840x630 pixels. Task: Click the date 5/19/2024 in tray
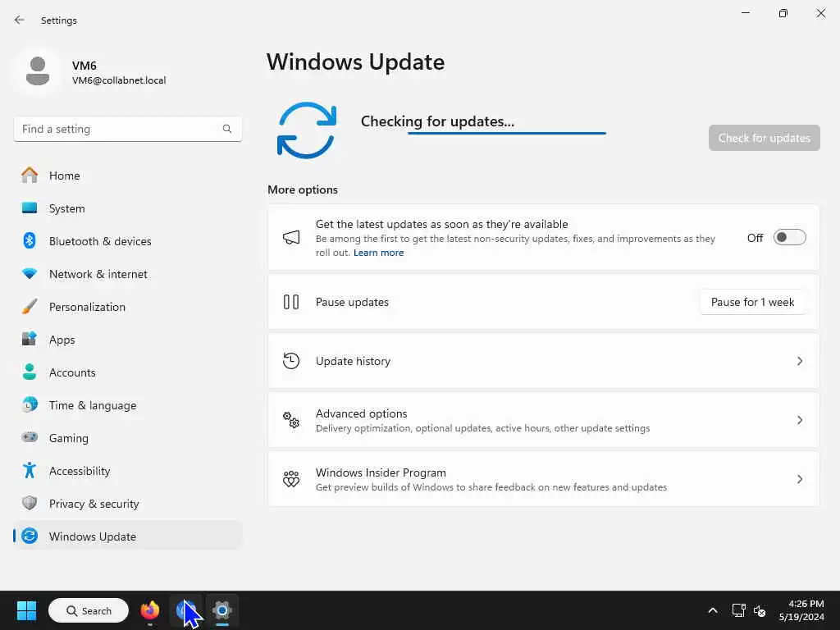pos(801,617)
